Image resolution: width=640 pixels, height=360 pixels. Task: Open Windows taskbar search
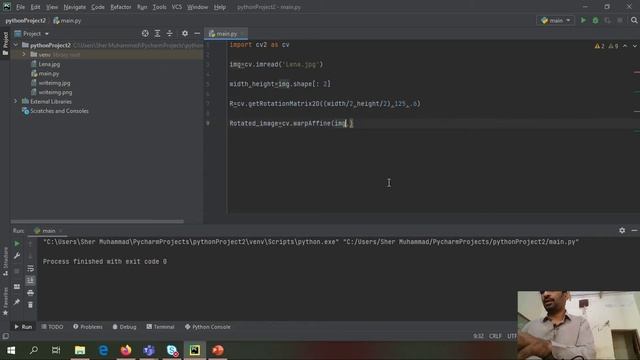tap(34, 350)
